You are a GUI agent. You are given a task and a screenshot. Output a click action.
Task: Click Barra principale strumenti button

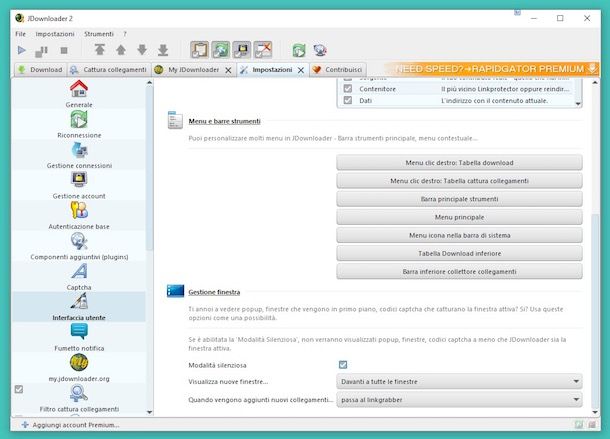(459, 199)
